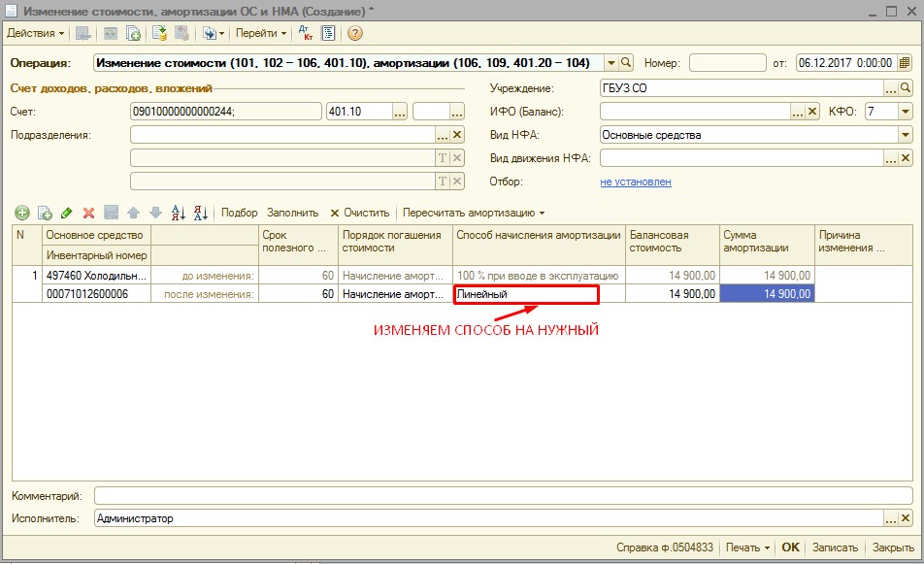The image size is (924, 564).
Task: Click the 'не установлен' filter link
Action: point(635,182)
